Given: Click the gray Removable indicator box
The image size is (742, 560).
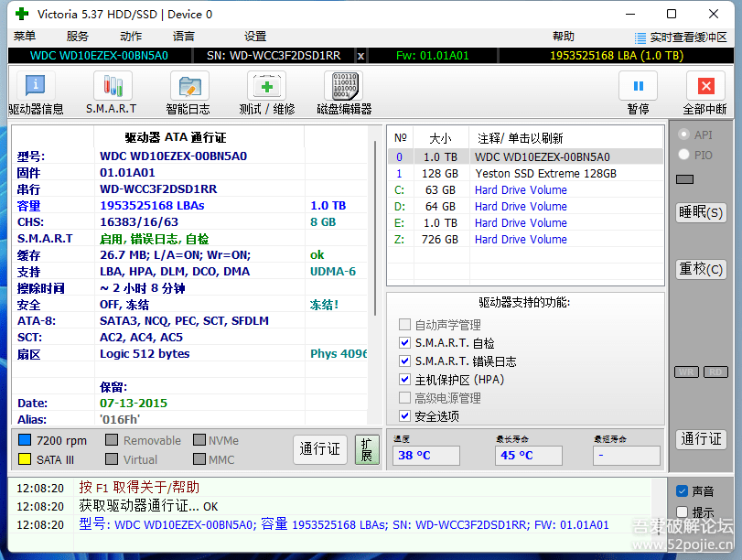Looking at the screenshot, I should pos(112,440).
